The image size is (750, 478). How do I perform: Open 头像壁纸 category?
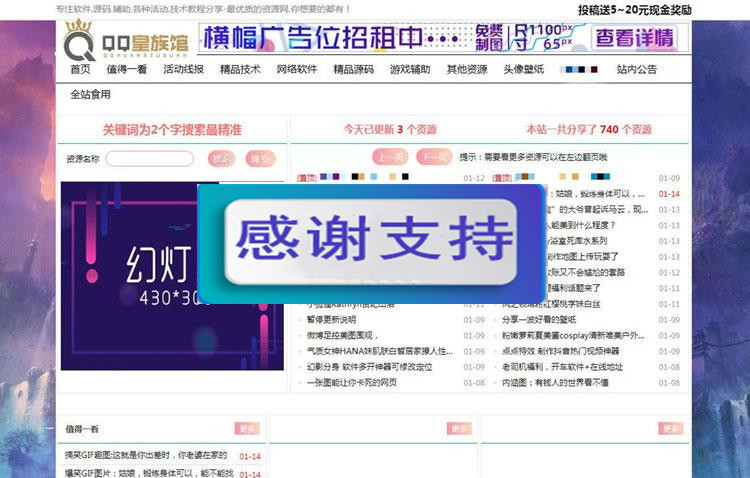(524, 69)
